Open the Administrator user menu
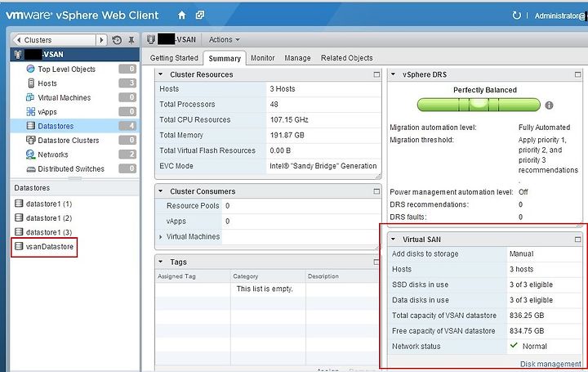Viewport: 588px width, 372px height. pos(560,16)
